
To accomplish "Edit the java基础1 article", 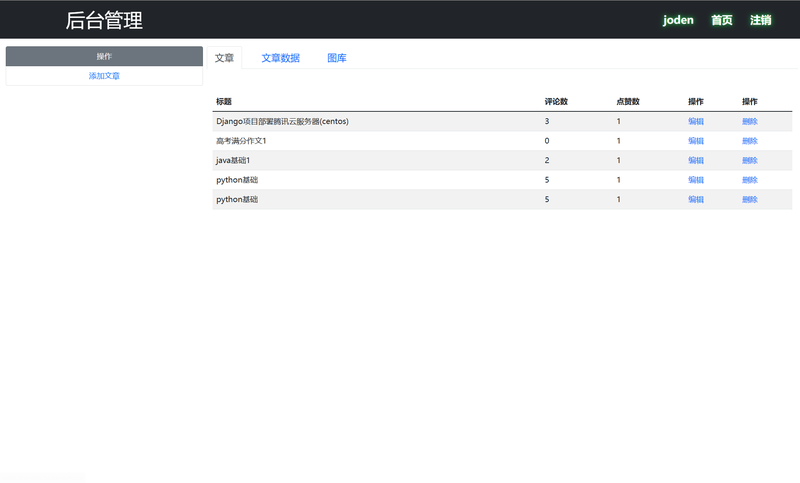I will coord(695,160).
